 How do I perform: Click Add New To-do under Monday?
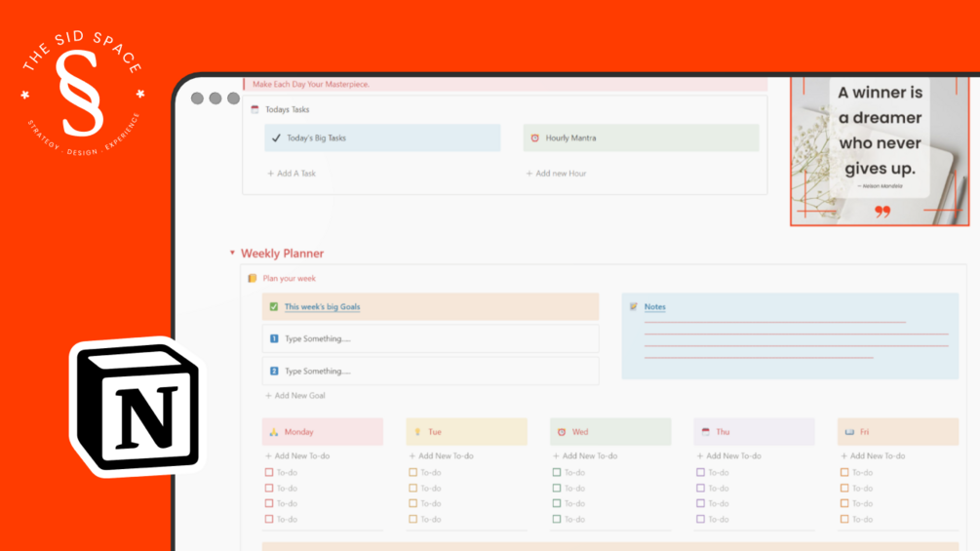click(x=296, y=456)
